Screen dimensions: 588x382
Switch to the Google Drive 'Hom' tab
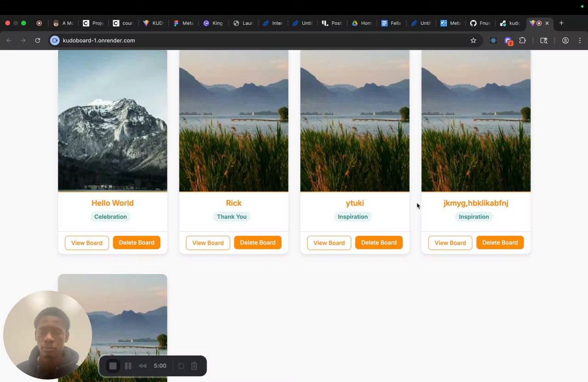click(362, 23)
